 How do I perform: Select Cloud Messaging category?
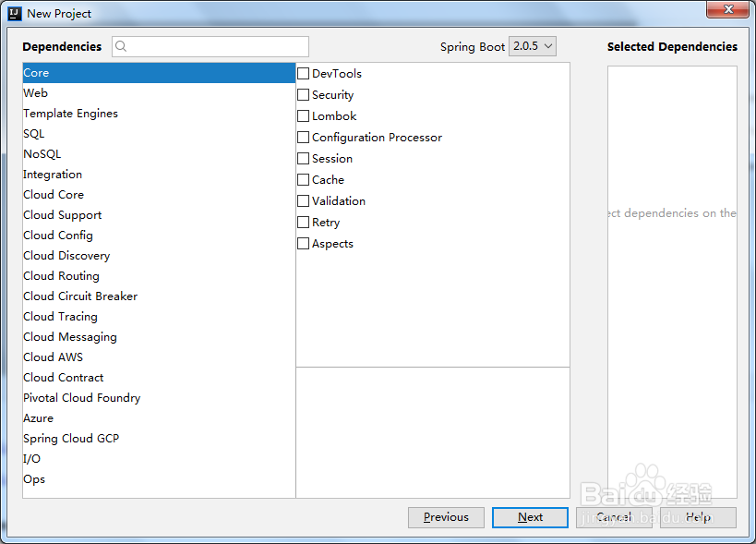tap(159, 336)
